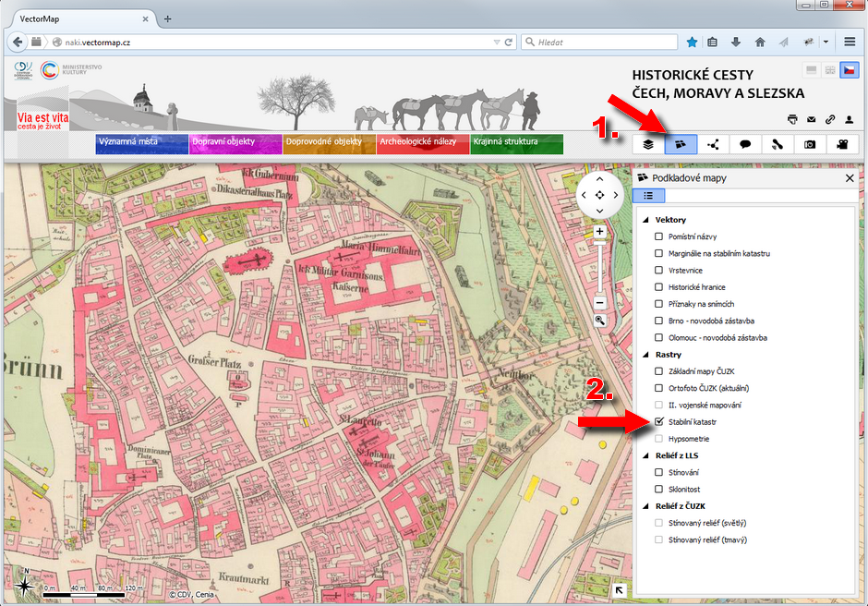Go to the browser home page
The image size is (868, 606).
[x=760, y=42]
